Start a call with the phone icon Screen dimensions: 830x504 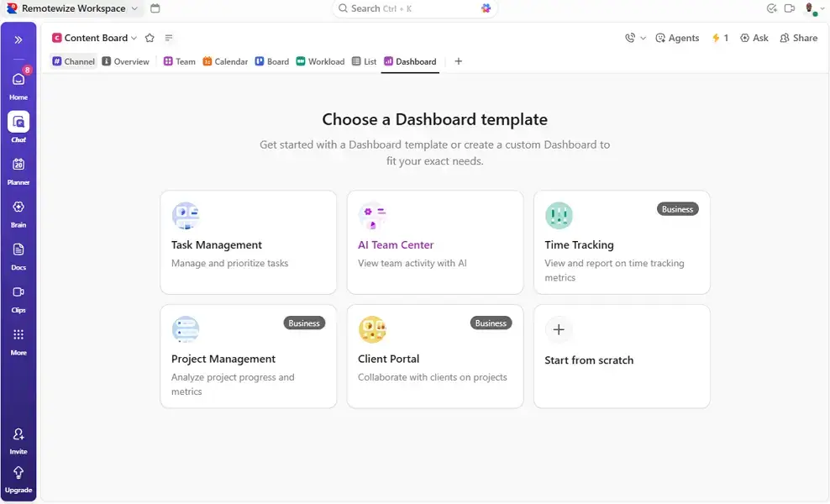click(x=628, y=37)
